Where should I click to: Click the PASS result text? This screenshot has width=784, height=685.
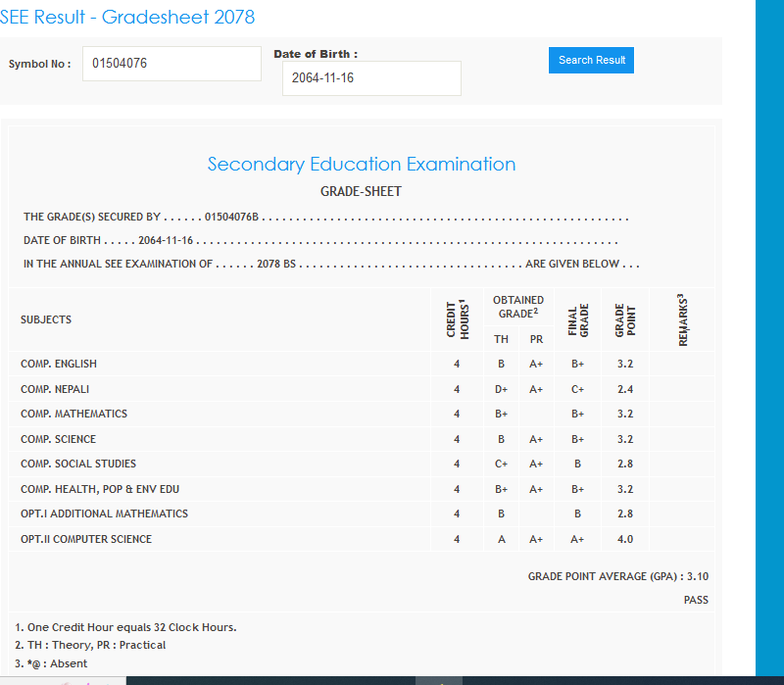[x=696, y=600]
